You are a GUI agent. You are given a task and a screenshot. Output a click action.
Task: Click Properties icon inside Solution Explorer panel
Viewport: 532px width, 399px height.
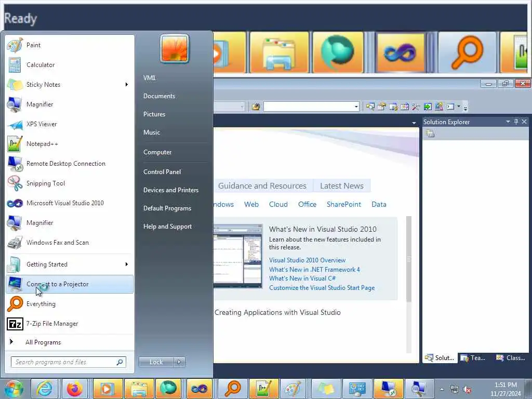[430, 134]
